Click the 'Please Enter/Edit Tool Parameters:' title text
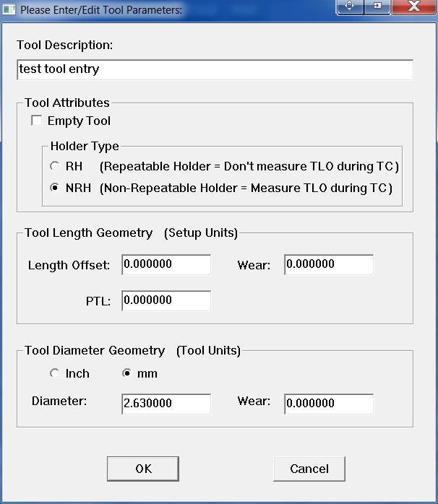Screen dimensions: 438x504 click(x=101, y=10)
